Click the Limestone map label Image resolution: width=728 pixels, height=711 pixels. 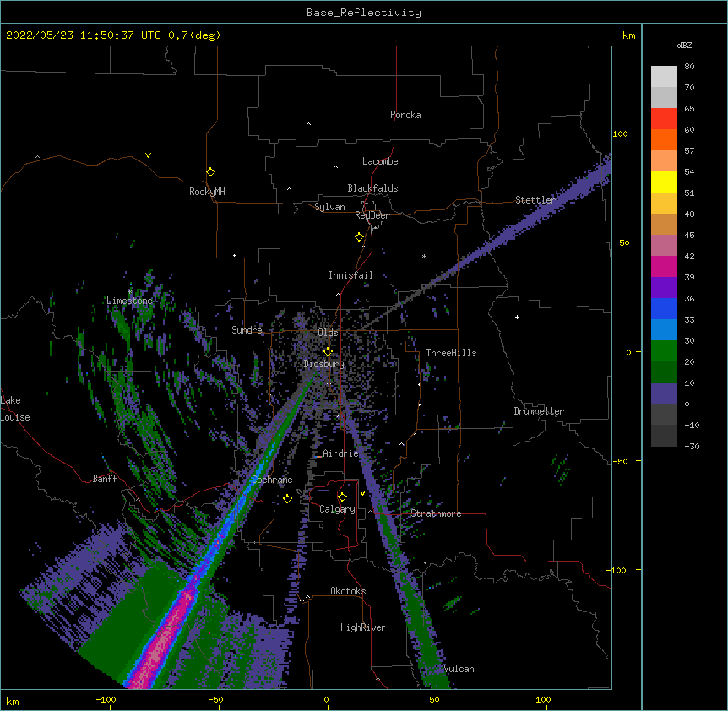click(129, 301)
